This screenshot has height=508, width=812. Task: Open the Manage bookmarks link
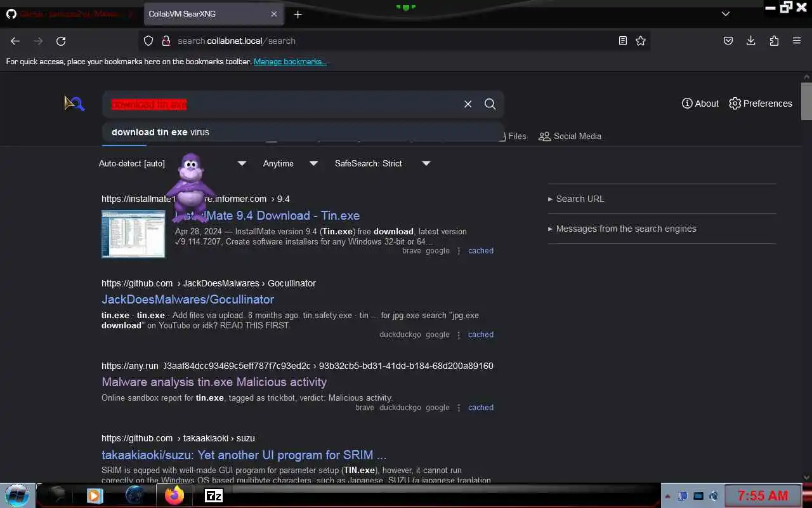point(290,62)
